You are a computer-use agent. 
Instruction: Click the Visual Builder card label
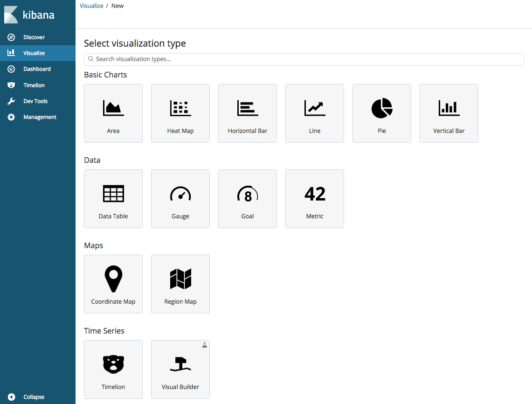point(180,387)
